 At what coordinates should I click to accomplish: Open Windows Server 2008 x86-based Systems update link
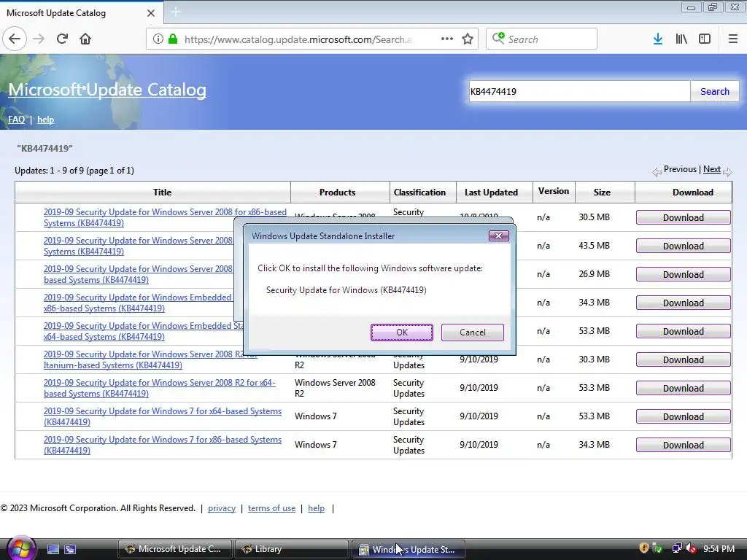(x=165, y=217)
